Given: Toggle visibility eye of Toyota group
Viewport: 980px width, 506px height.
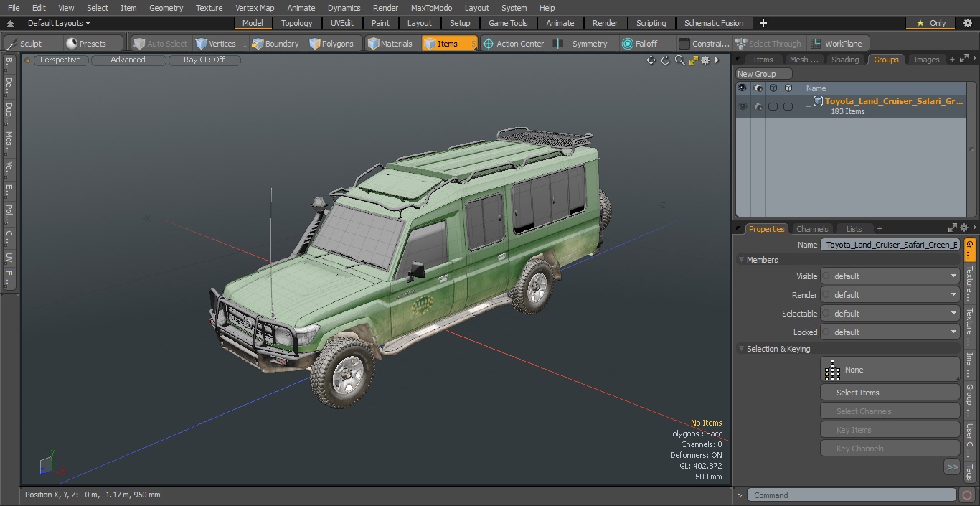Looking at the screenshot, I should click(x=742, y=106).
